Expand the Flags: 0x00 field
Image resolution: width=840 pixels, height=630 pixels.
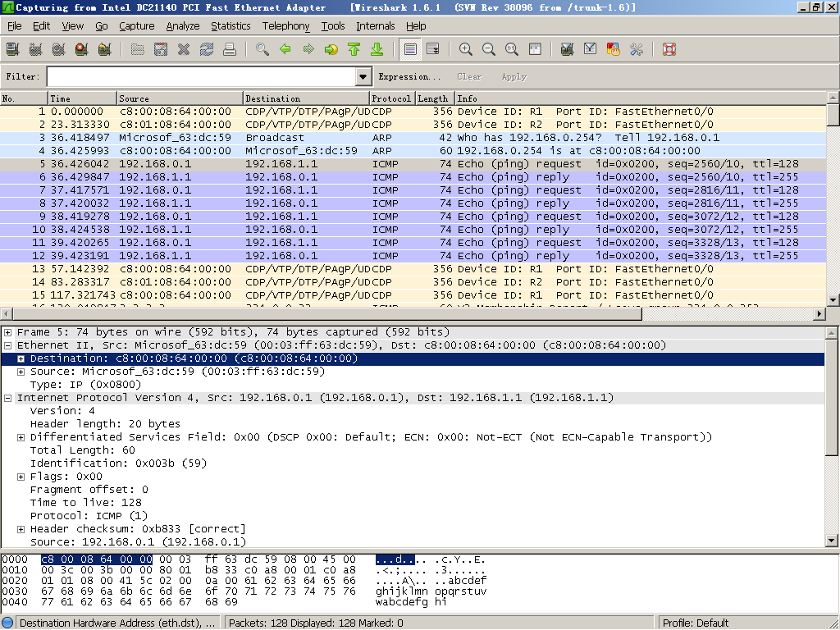(21, 477)
